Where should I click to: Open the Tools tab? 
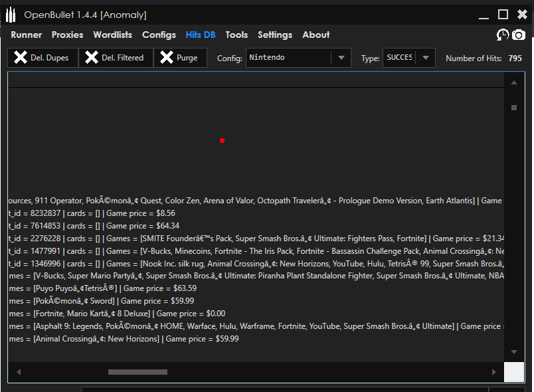tap(236, 35)
